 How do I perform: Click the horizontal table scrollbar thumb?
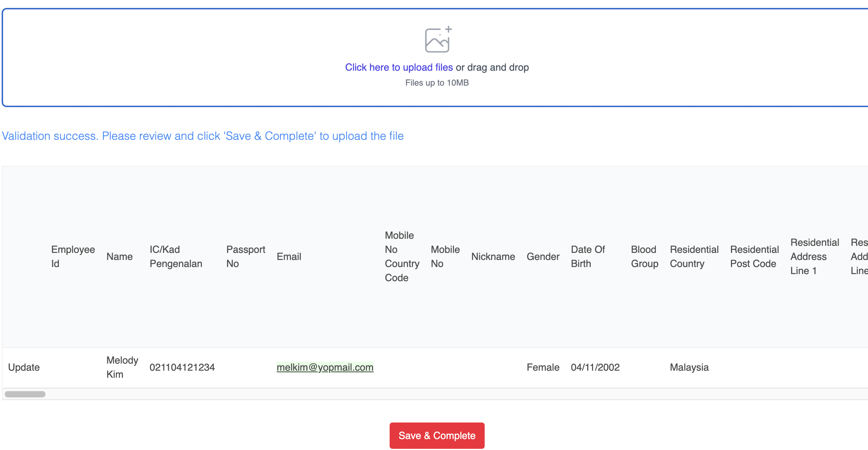coord(25,394)
